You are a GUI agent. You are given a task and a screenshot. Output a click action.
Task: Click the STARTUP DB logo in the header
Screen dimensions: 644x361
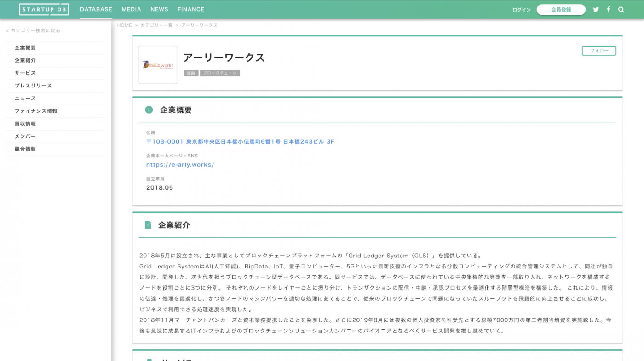tap(44, 9)
